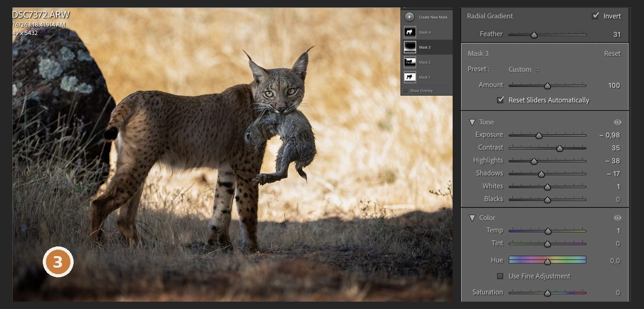Click the Amount value 100
The height and width of the screenshot is (309, 644).
614,85
